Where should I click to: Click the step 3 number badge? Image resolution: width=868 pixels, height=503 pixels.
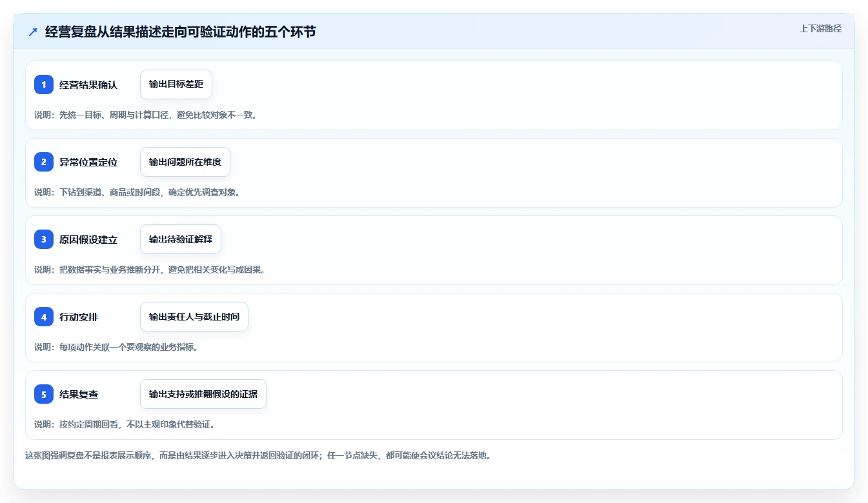(x=44, y=239)
